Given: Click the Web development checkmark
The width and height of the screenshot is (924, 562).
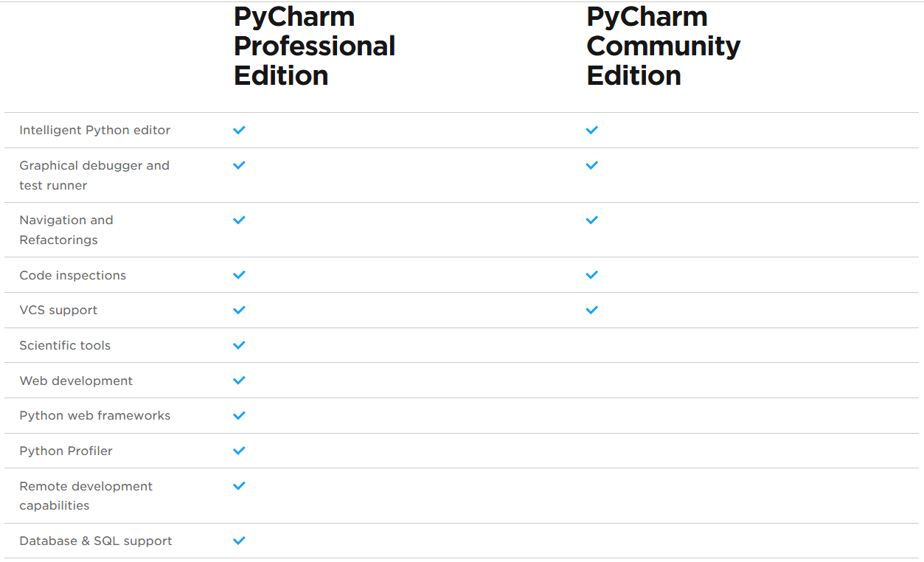Looking at the screenshot, I should (239, 381).
